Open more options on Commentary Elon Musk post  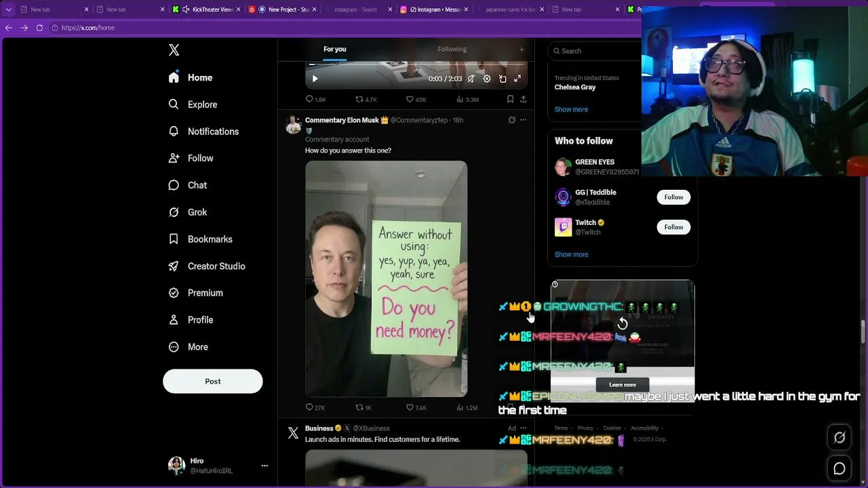point(523,120)
